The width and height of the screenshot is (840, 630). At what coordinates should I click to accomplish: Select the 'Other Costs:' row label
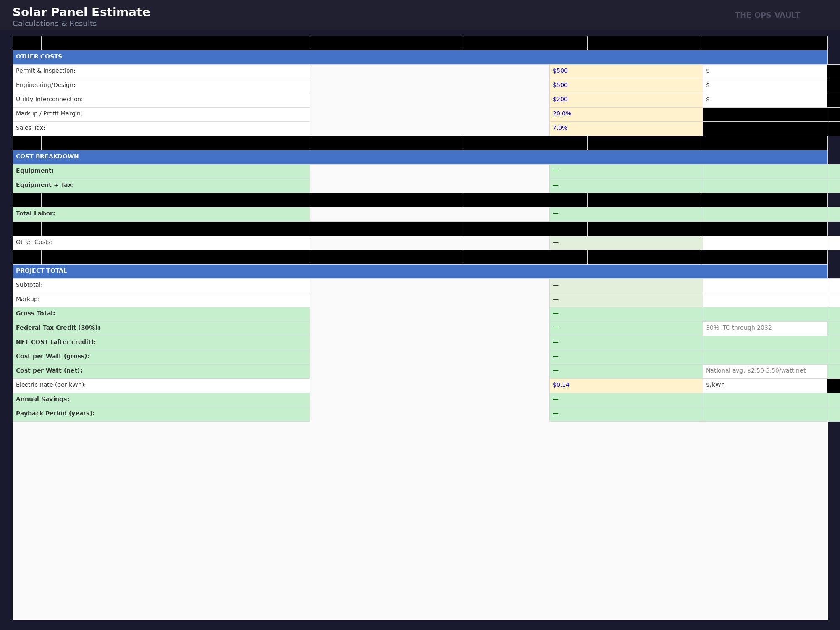[161, 243]
